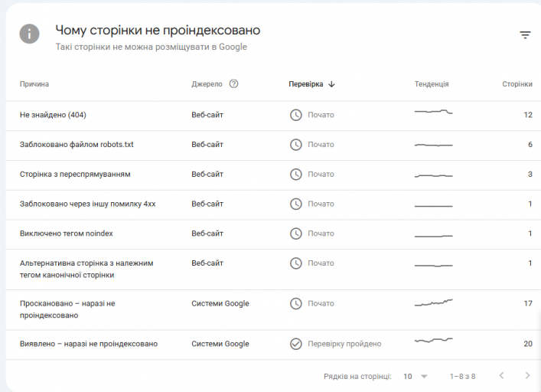The height and width of the screenshot is (392, 541).
Task: Click page count 12 in the 404 row
Action: (x=528, y=115)
